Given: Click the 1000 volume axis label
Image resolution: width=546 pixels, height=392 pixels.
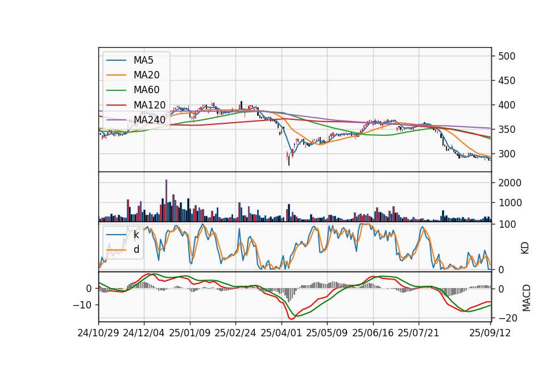Looking at the screenshot, I should click(x=510, y=203).
